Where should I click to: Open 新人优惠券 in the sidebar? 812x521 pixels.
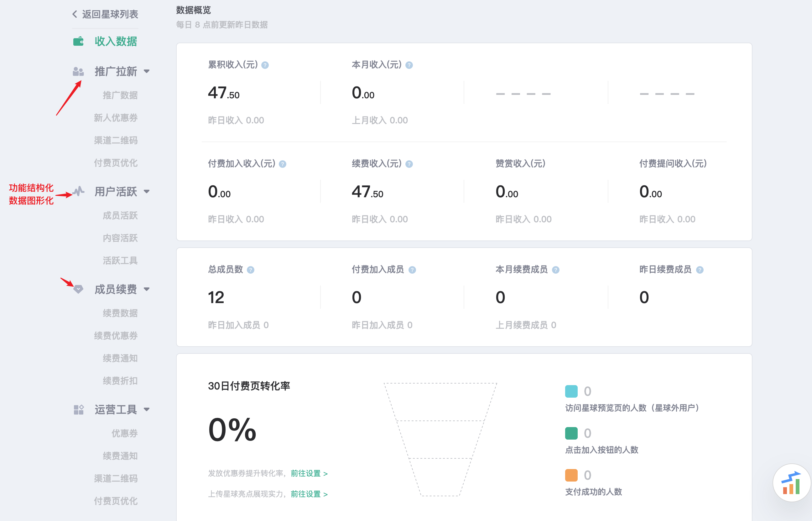tap(116, 118)
